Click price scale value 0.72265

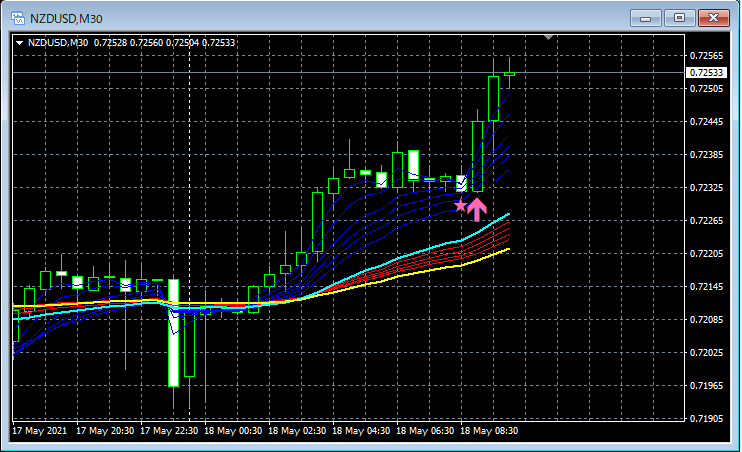[707, 221]
